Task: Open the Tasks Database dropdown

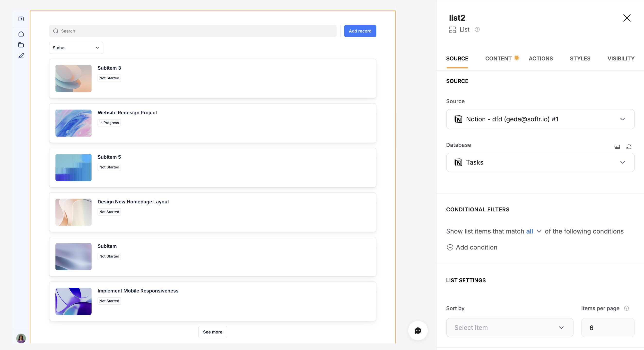Action: coord(540,163)
